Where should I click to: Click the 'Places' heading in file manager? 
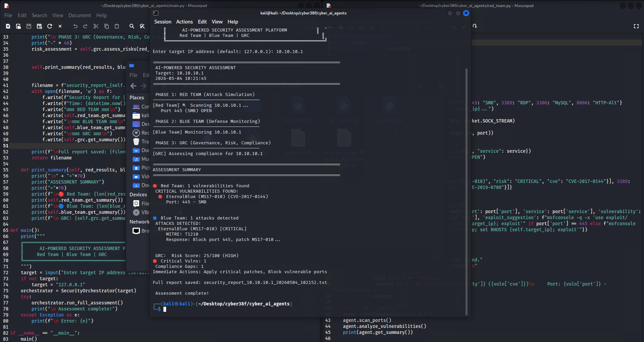coord(137,98)
